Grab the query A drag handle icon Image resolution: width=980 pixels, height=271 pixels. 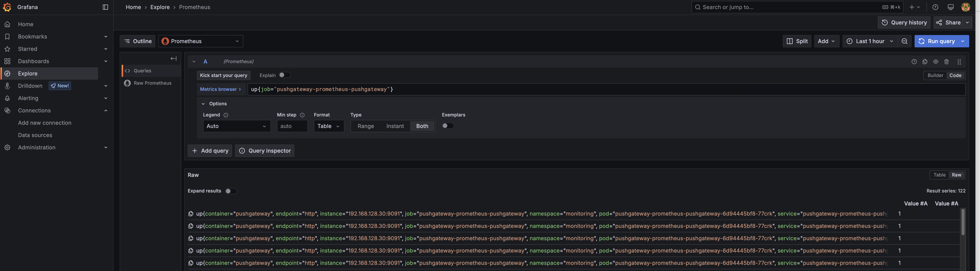(959, 62)
